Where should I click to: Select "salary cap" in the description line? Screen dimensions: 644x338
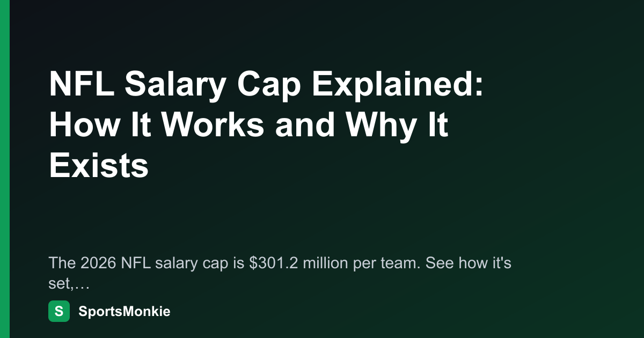click(184, 264)
